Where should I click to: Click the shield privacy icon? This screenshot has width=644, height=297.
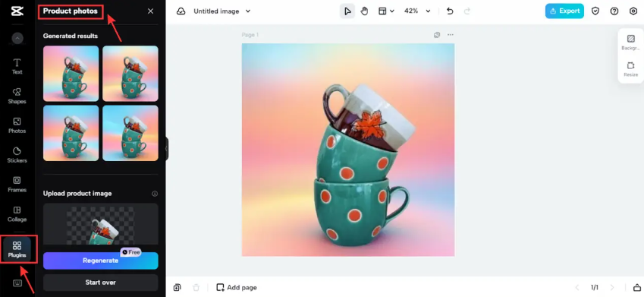click(x=595, y=11)
